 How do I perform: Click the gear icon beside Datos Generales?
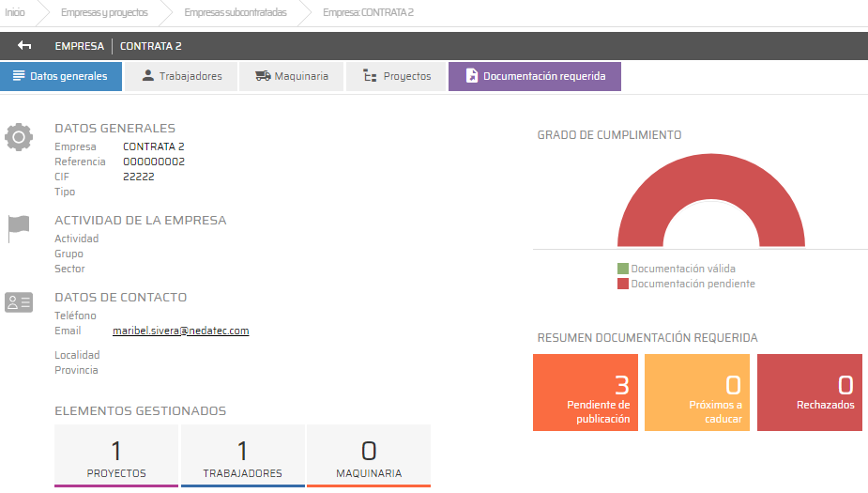19,137
